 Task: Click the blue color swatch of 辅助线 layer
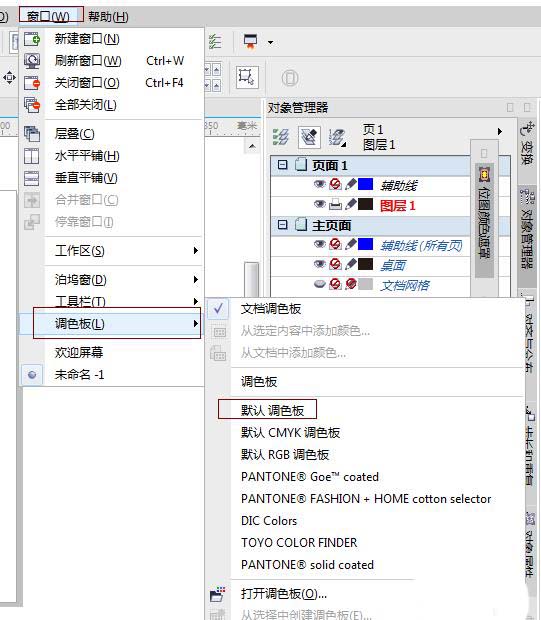(x=365, y=184)
